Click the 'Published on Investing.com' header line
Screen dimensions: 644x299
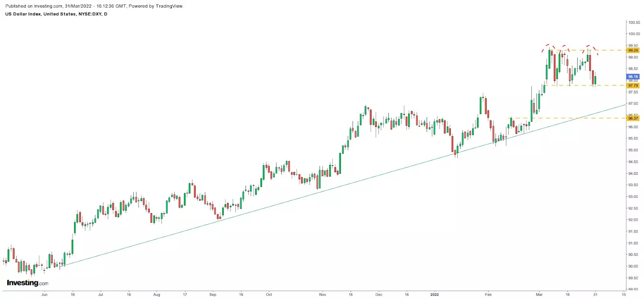(x=94, y=6)
